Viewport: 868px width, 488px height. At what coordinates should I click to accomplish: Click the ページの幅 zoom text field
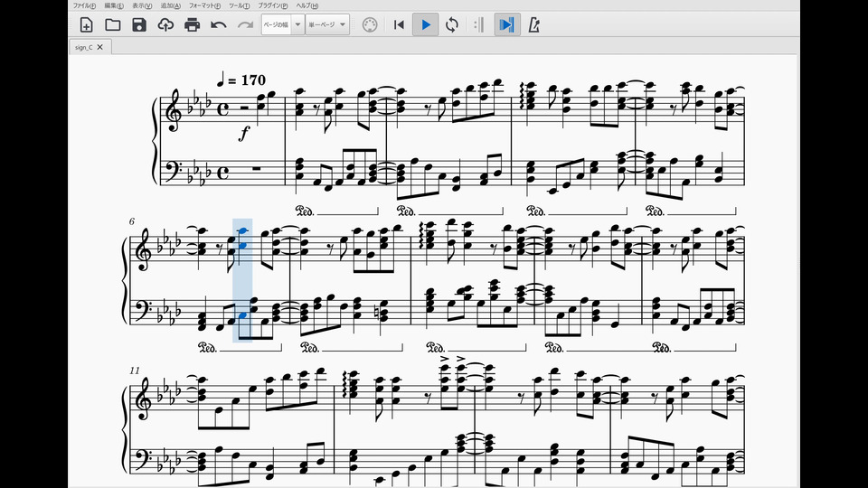coord(277,25)
